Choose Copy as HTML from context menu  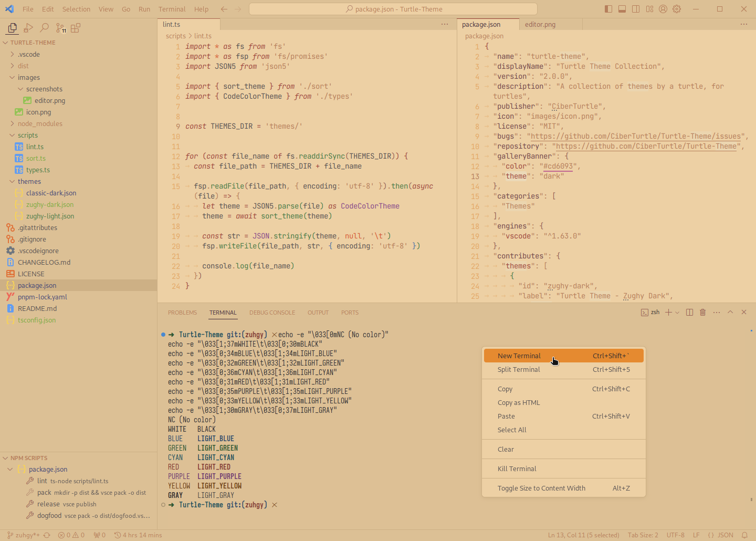564,402
